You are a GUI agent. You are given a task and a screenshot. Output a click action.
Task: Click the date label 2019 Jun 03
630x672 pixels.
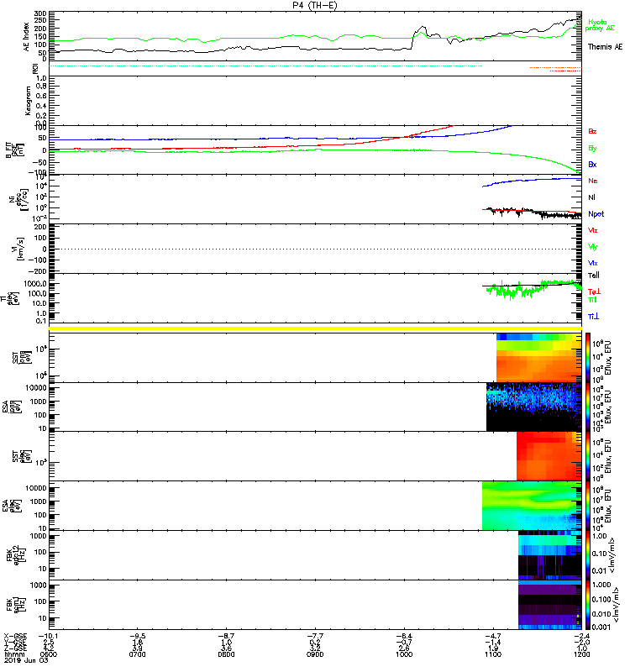coord(27,660)
